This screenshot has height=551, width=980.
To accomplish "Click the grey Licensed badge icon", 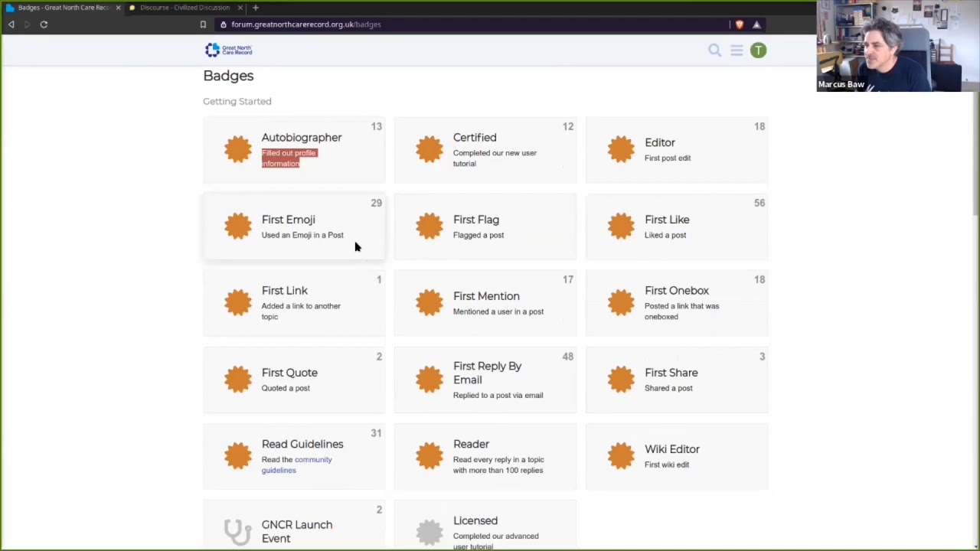I will 430,531.
